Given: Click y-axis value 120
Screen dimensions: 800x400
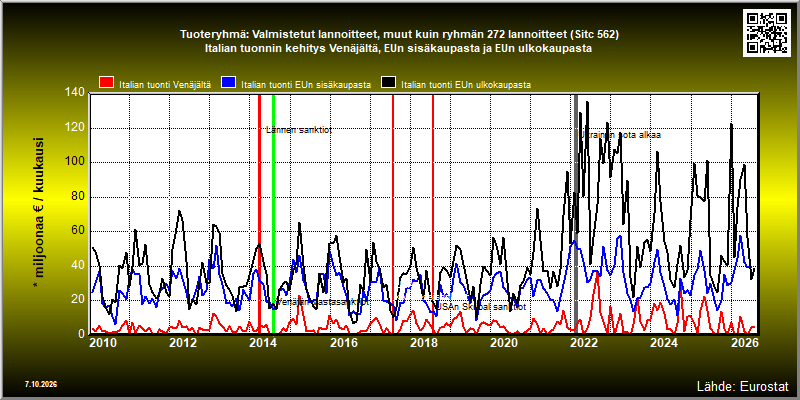Looking at the screenshot, I should 76,128.
